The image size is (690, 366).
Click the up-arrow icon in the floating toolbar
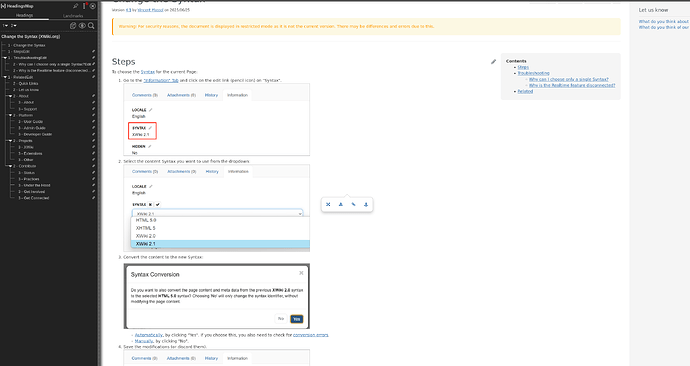tap(341, 204)
